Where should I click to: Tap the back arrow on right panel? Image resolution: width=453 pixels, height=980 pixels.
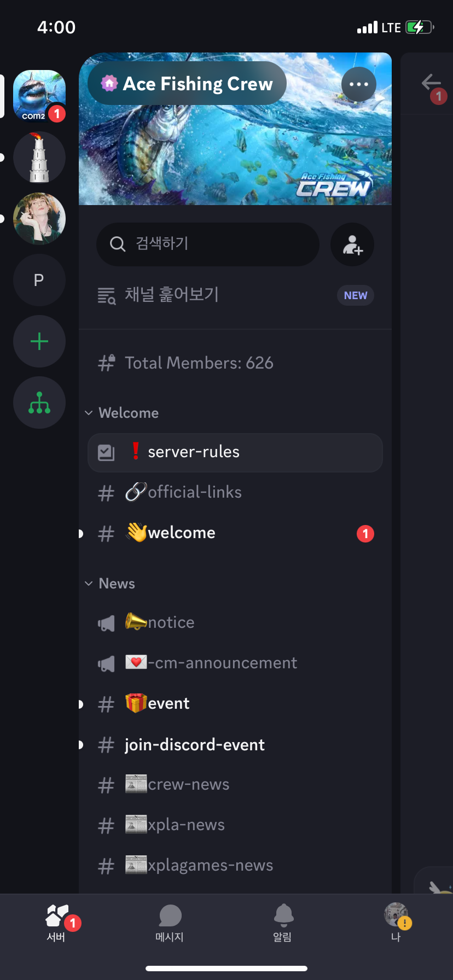point(431,83)
